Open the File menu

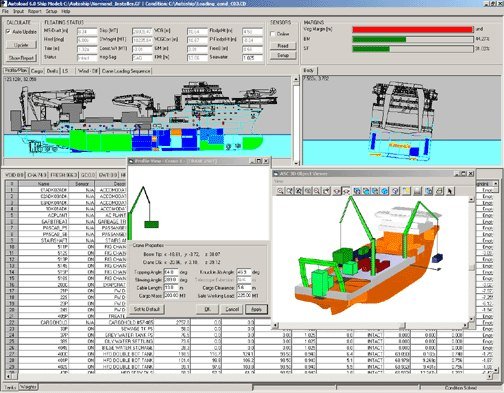5,11
